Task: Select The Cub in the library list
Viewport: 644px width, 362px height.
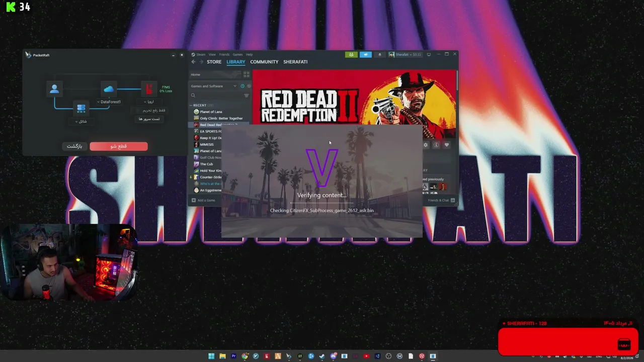Action: [203, 164]
